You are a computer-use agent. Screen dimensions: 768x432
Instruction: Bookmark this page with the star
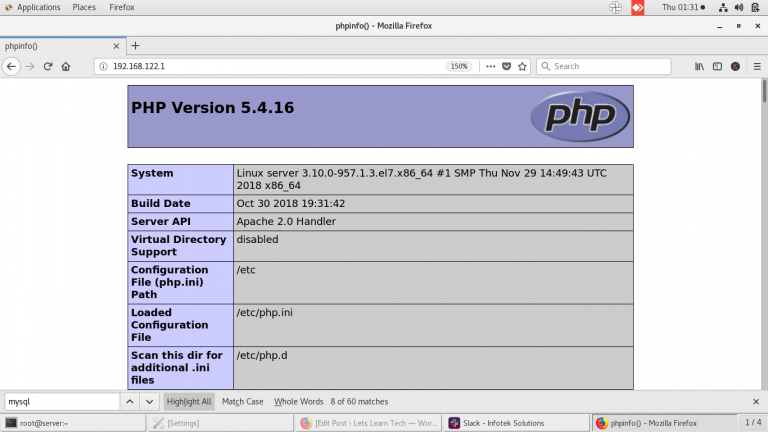click(522, 66)
